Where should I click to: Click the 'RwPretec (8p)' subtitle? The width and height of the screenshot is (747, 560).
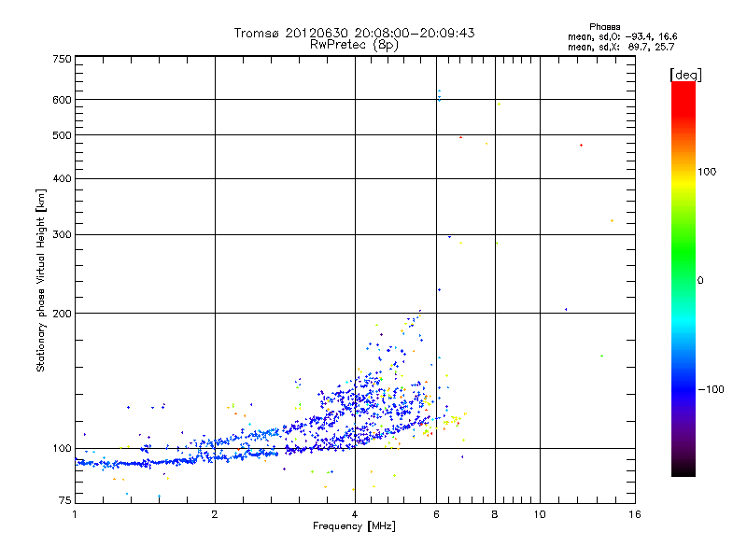tap(354, 45)
